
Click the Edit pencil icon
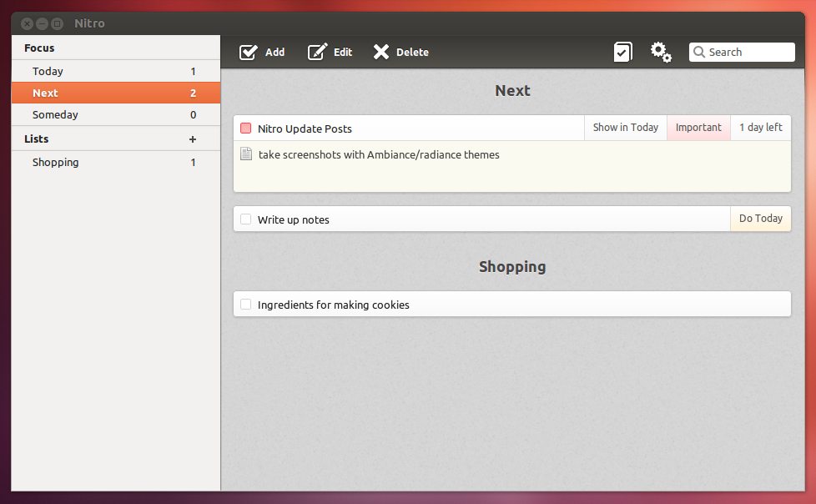click(x=317, y=52)
